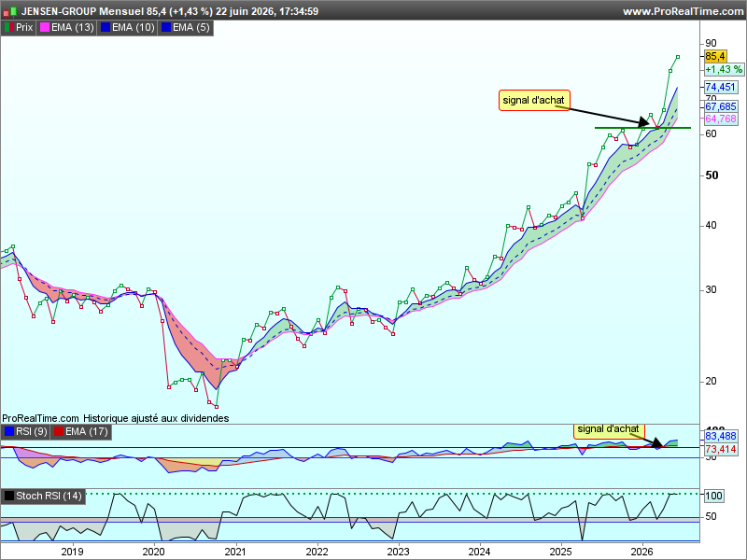
Task: Open the Stoch RSI (14) indicator label
Action: tap(49, 496)
